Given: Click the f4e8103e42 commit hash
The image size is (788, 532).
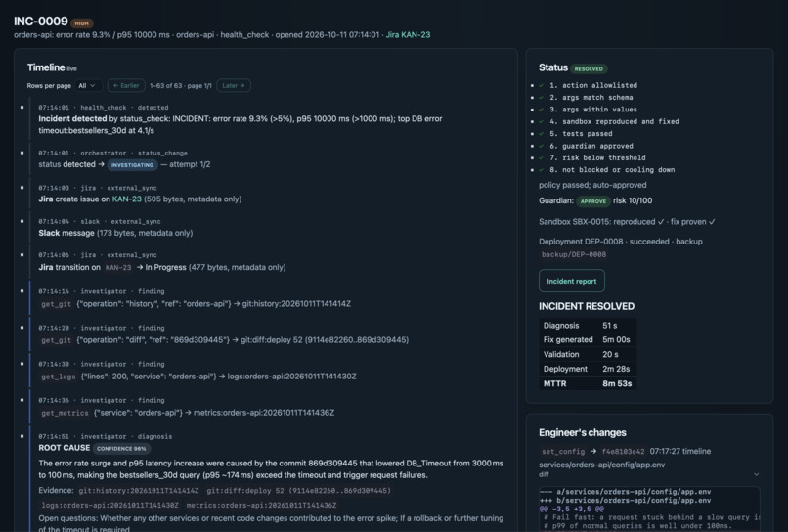Looking at the screenshot, I should click(x=623, y=452).
